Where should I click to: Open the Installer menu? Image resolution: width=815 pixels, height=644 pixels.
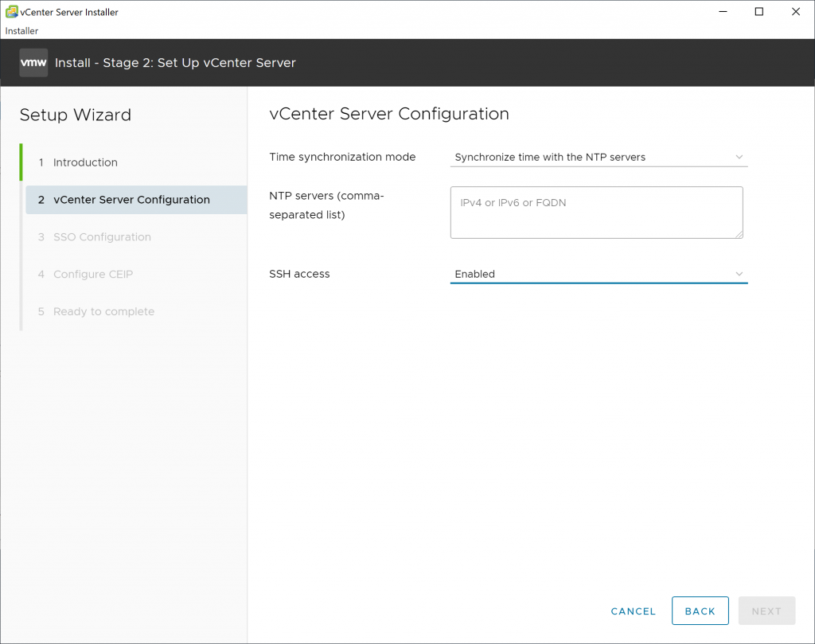(x=21, y=31)
